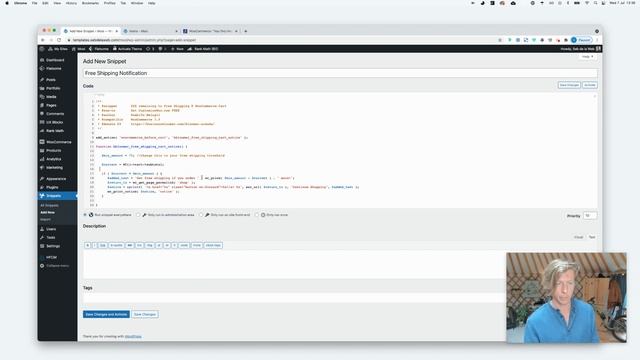Select Only run in administration area option

click(138, 215)
